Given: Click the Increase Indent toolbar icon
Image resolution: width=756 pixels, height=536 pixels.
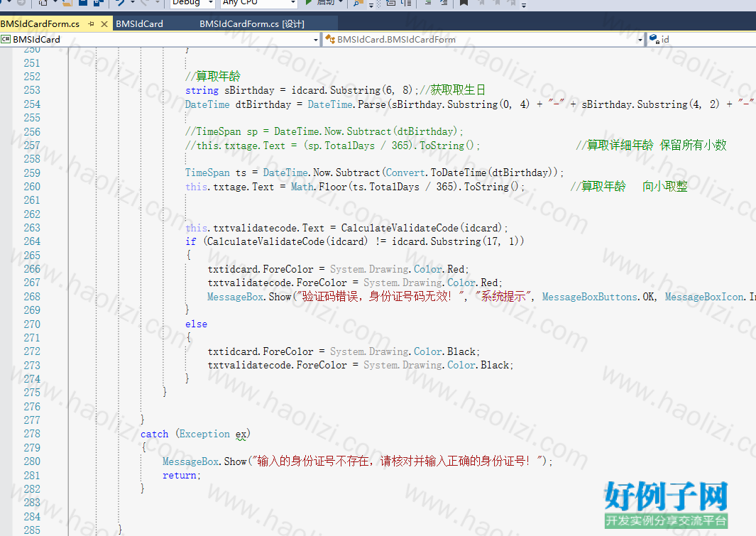Looking at the screenshot, I should [444, 3].
